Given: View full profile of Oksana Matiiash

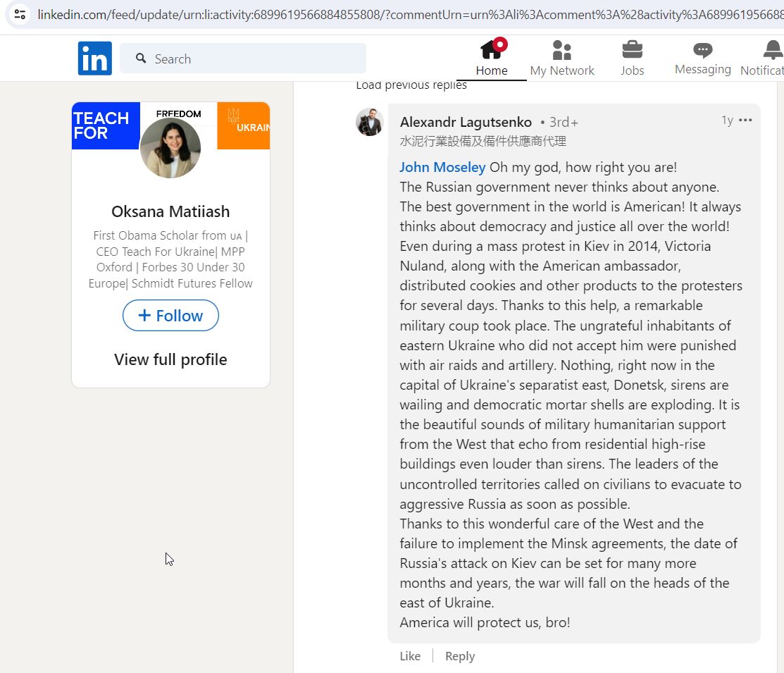Looking at the screenshot, I should coord(170,359).
